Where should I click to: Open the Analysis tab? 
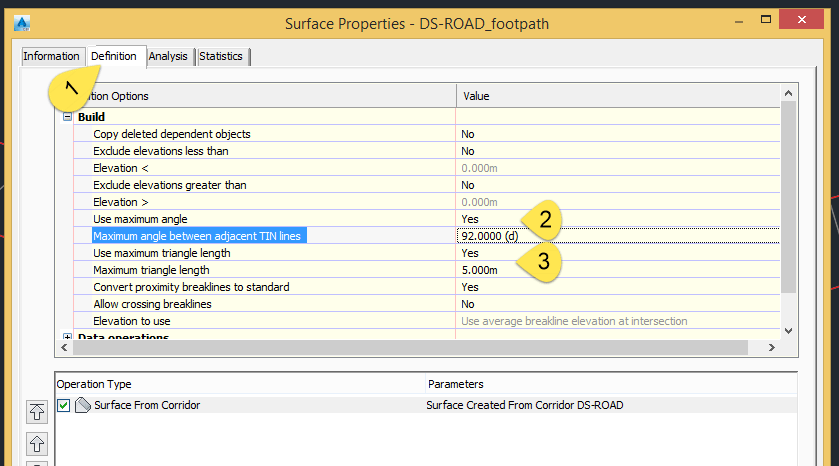pos(168,56)
